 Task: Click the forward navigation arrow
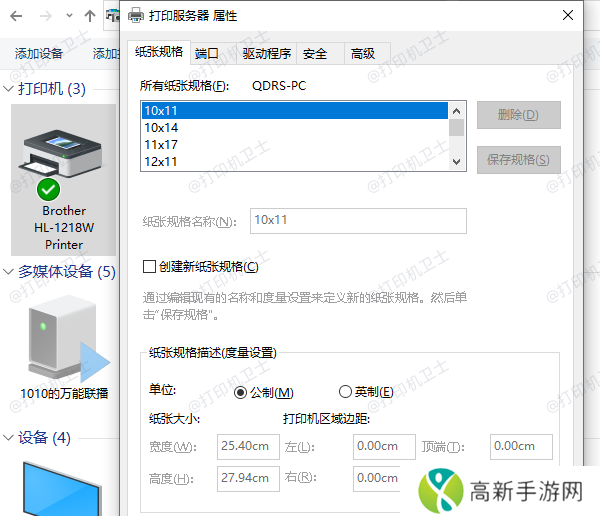pos(43,15)
